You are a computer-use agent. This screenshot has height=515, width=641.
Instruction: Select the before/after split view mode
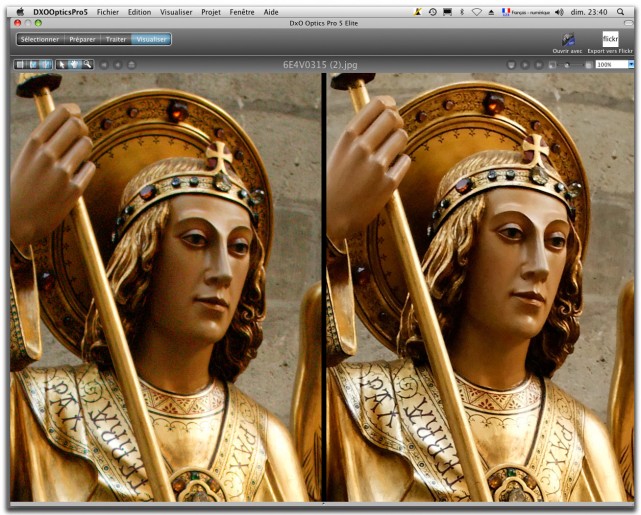(x=46, y=65)
